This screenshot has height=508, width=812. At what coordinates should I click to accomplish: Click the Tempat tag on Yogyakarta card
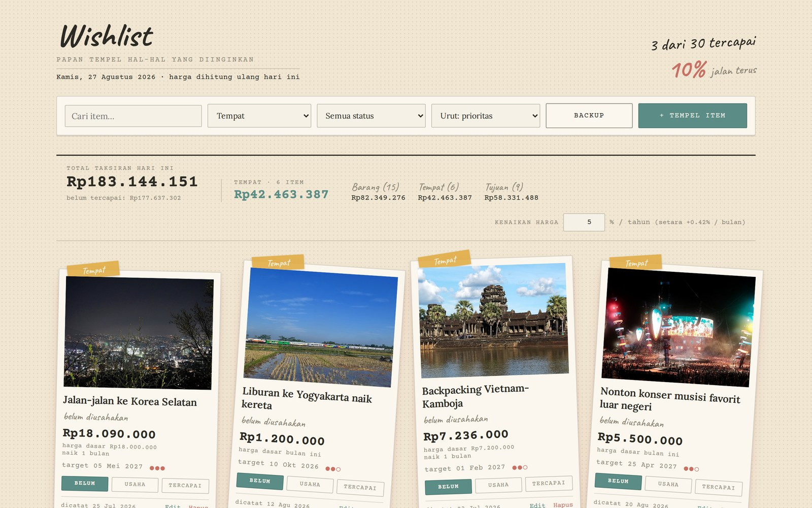pyautogui.click(x=279, y=263)
